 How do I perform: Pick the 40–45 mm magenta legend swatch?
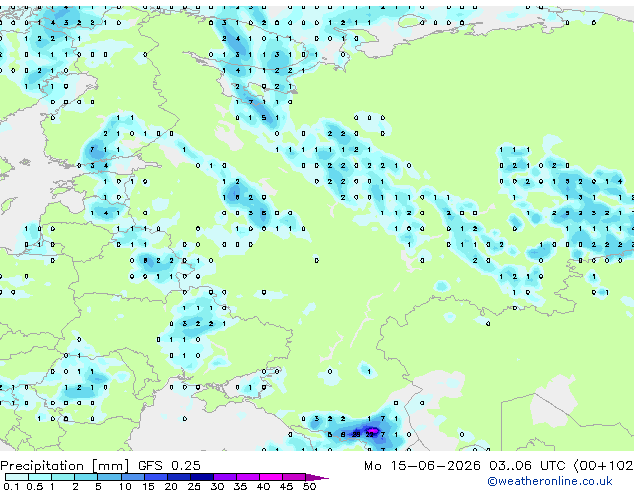coord(271,477)
